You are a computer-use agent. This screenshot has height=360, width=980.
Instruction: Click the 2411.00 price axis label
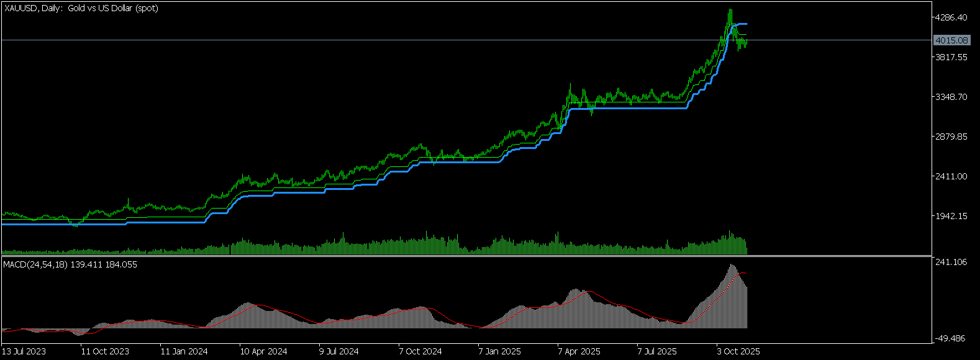pos(951,176)
